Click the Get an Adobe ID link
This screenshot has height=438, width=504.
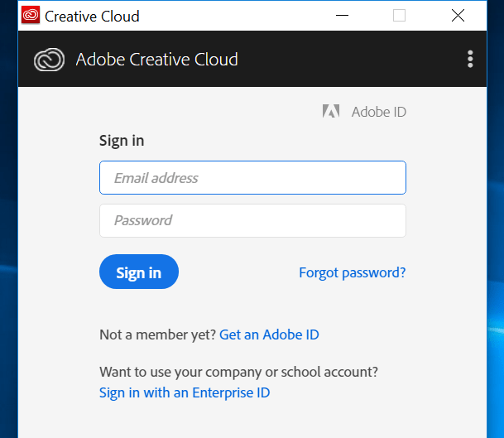(x=269, y=335)
